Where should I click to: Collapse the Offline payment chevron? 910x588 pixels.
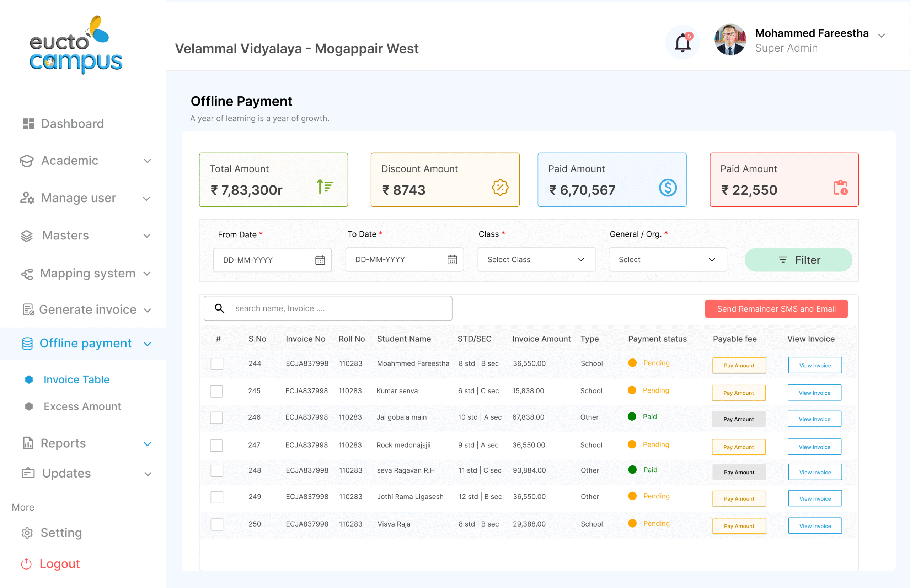(148, 344)
